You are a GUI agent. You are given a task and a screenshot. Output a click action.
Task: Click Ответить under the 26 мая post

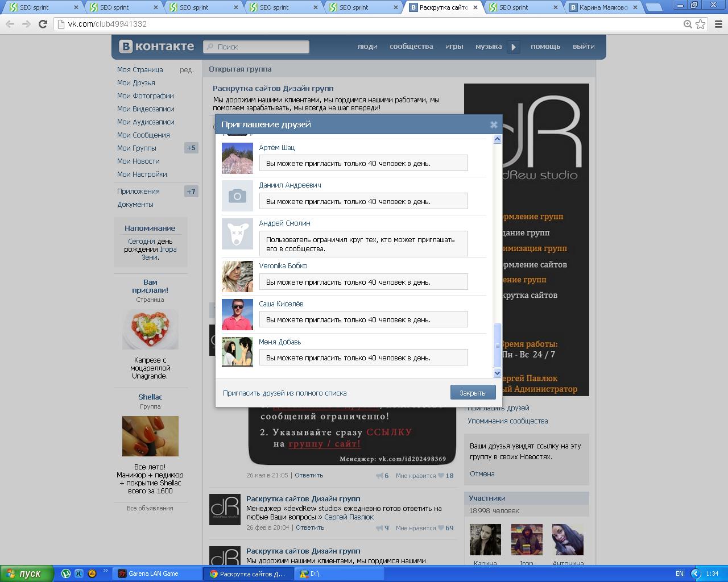(x=309, y=475)
